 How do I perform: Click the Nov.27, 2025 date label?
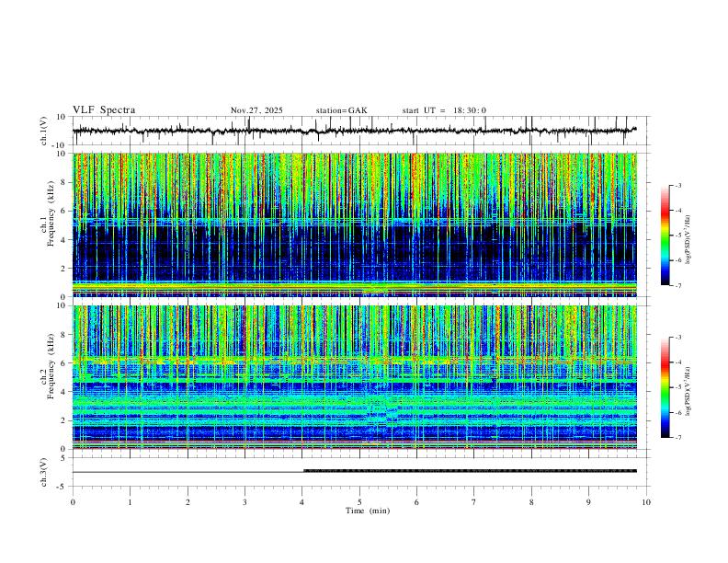[256, 110]
